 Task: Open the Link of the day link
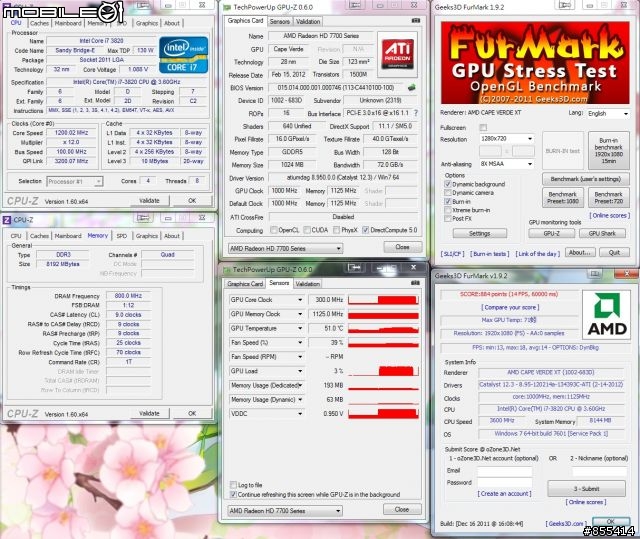click(538, 254)
